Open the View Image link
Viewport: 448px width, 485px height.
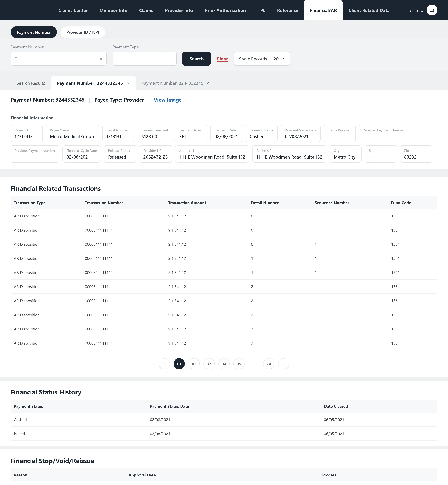[167, 100]
